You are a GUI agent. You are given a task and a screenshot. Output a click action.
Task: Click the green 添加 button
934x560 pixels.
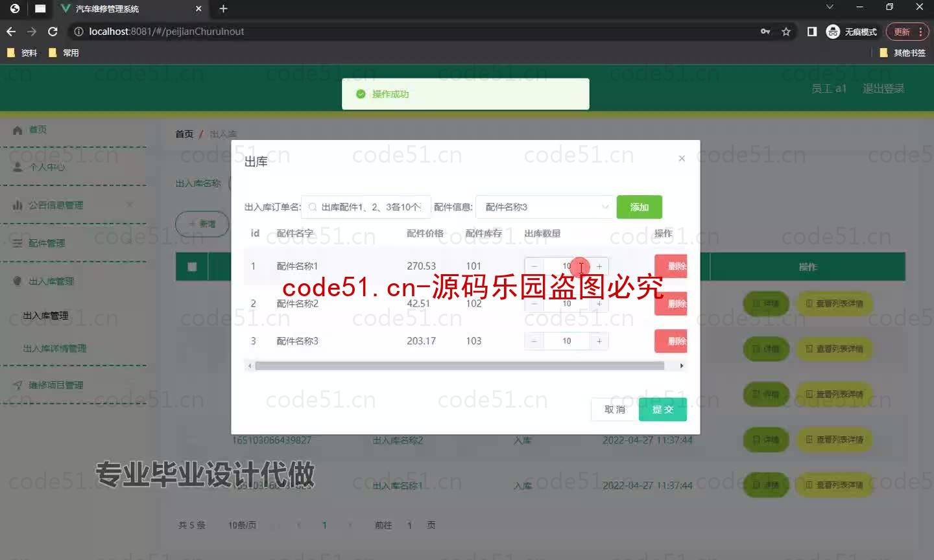click(640, 207)
